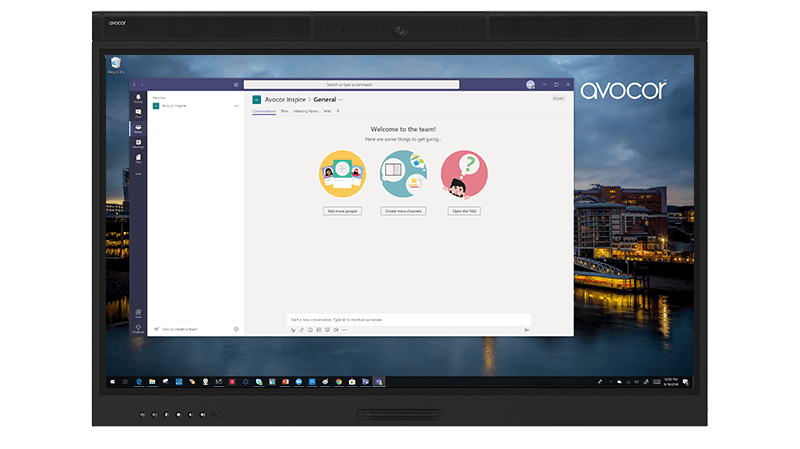
Task: Click the Add more people button
Action: [343, 211]
